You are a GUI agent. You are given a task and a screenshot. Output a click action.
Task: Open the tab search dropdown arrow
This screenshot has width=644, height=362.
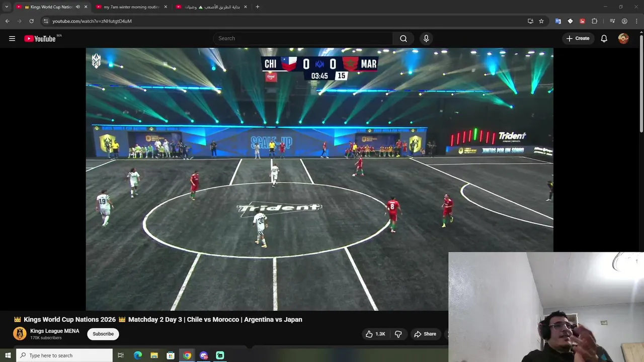[7, 7]
